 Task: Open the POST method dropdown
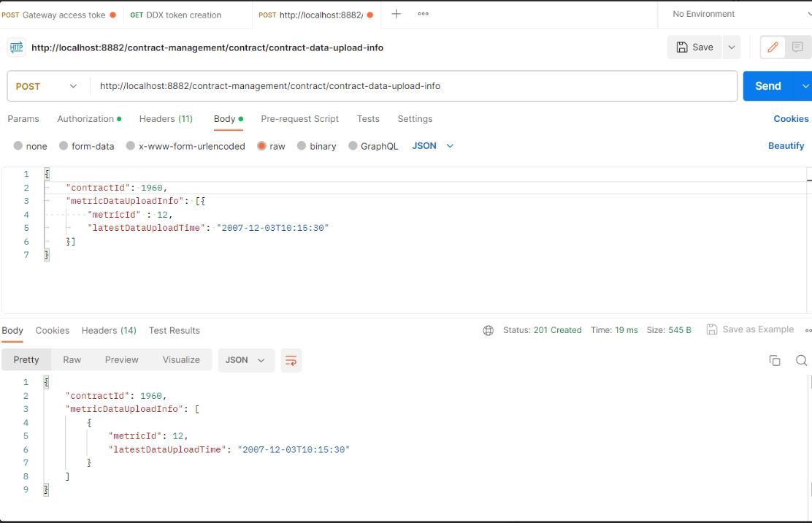tap(46, 85)
